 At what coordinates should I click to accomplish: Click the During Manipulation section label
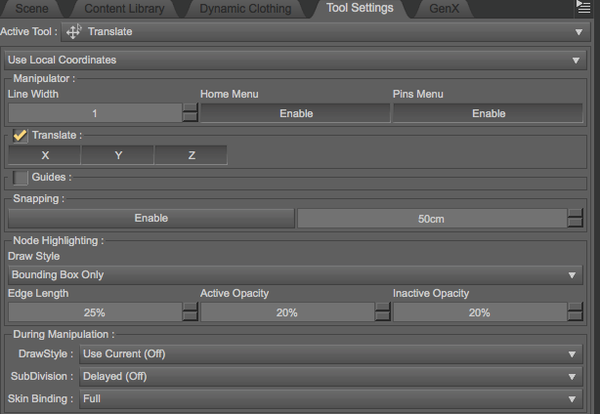pyautogui.click(x=64, y=334)
